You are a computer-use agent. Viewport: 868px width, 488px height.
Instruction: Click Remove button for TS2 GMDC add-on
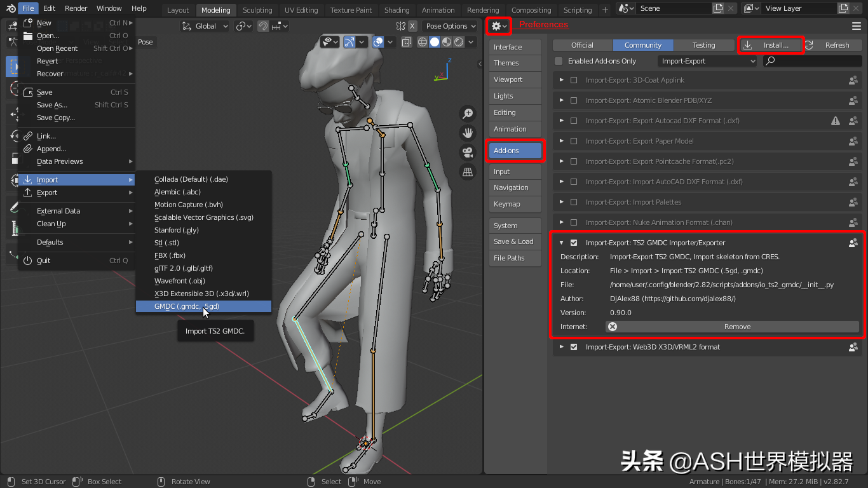[x=732, y=327]
